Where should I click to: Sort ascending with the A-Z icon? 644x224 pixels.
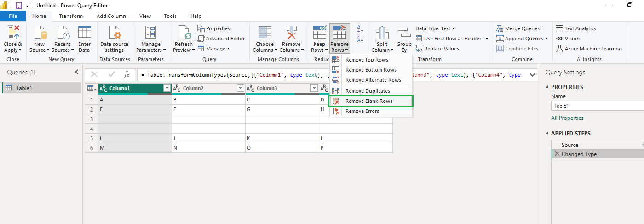click(361, 28)
